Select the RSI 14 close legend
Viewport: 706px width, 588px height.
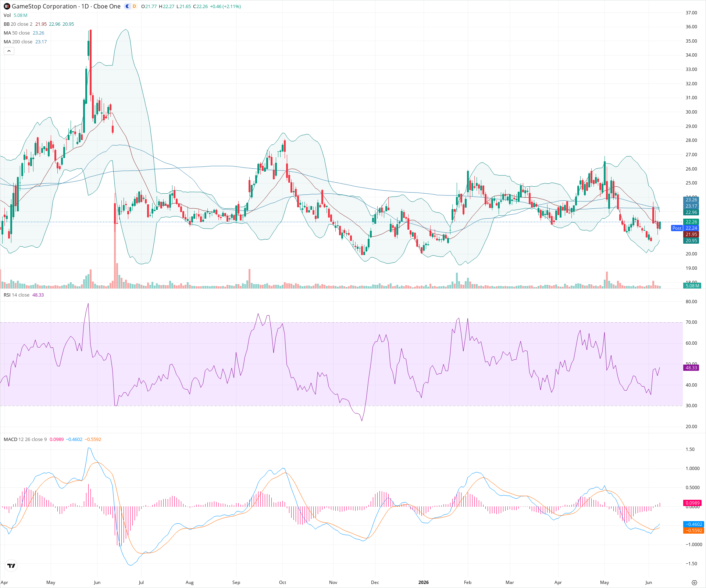click(17, 295)
